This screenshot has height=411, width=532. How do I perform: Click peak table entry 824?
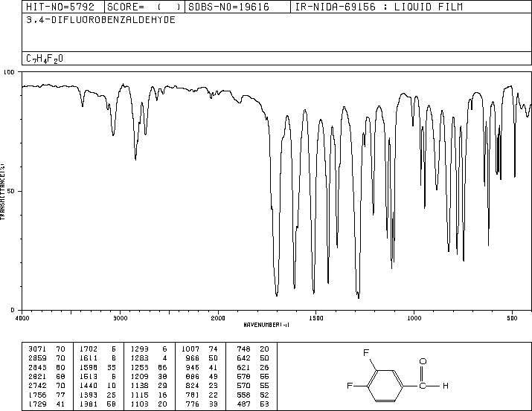pyautogui.click(x=193, y=386)
